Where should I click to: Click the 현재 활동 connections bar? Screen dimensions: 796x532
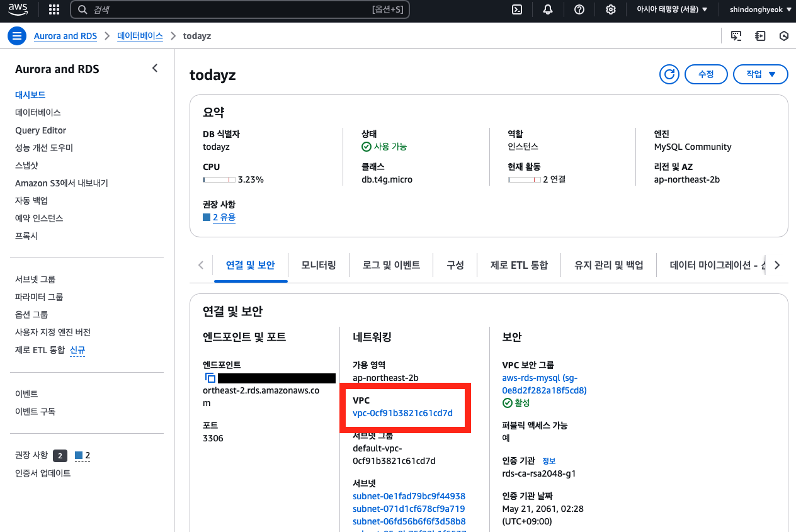[525, 179]
